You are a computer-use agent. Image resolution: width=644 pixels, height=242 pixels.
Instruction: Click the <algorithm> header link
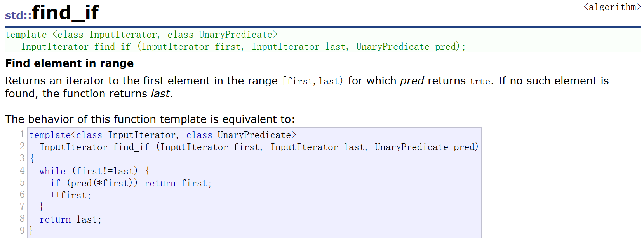pyautogui.click(x=612, y=7)
